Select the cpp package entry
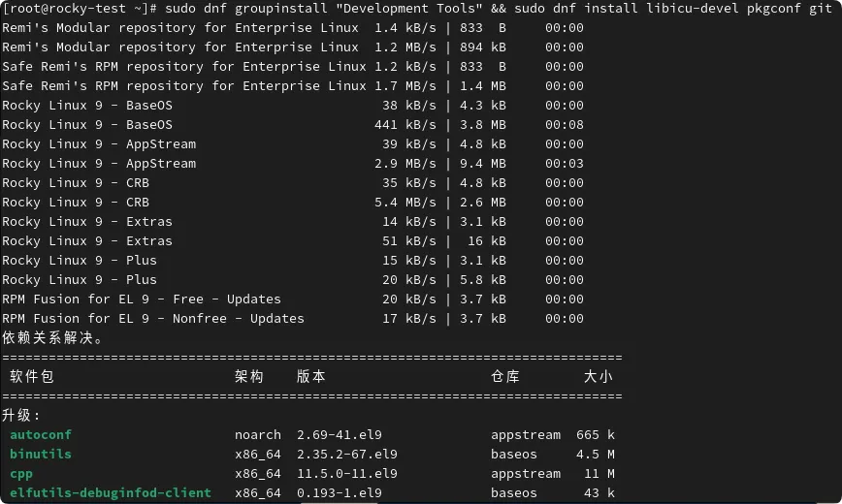Viewport: 842px width, 504px height. tap(21, 474)
